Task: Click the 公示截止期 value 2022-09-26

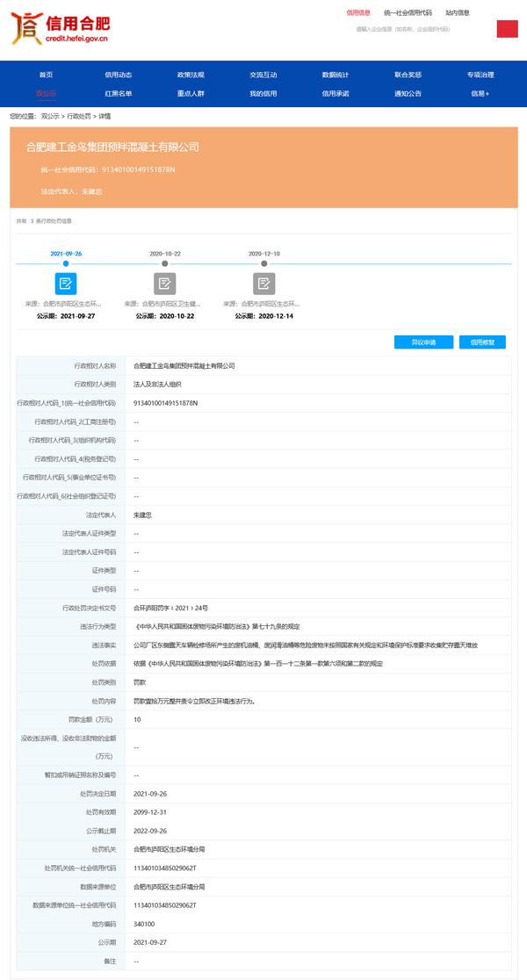Action: point(150,832)
